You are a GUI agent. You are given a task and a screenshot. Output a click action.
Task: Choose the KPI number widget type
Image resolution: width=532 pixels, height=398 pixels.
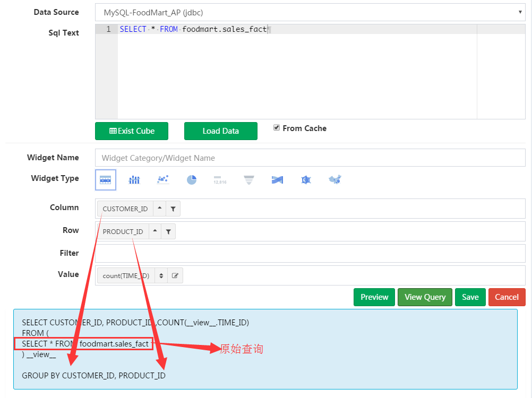tap(220, 180)
